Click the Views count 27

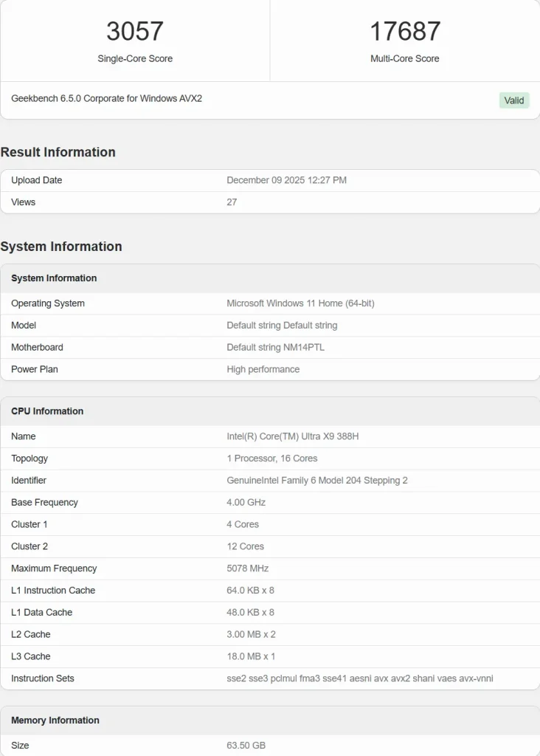coord(232,202)
